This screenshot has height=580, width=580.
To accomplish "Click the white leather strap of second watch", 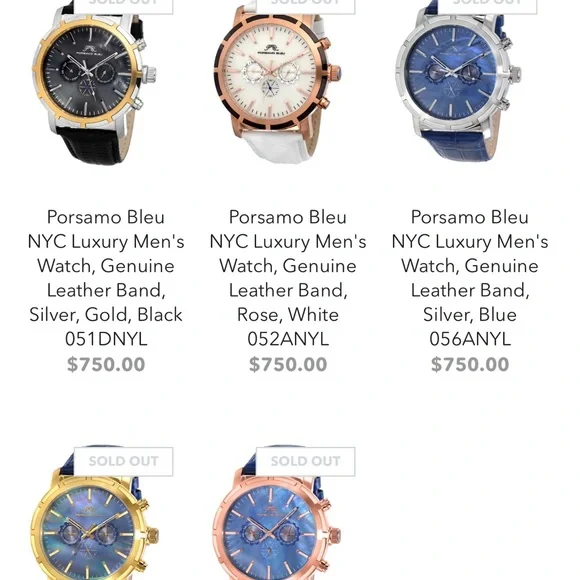I will 277,146.
